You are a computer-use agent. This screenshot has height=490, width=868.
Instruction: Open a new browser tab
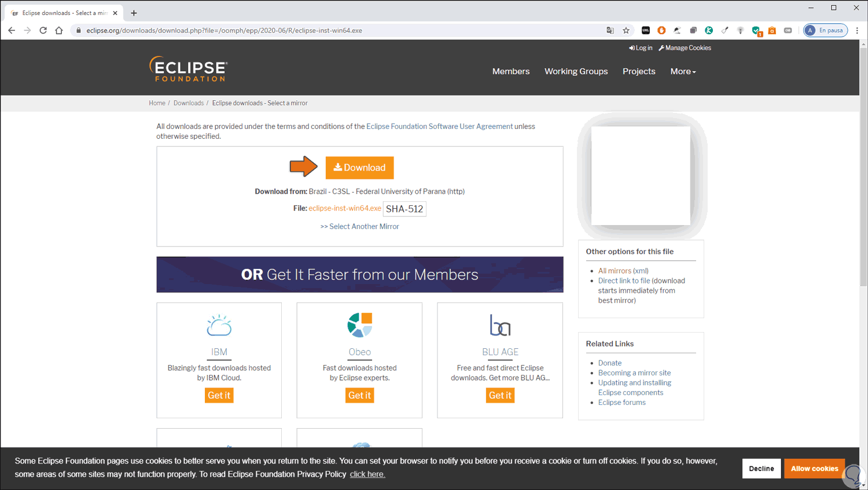[134, 13]
